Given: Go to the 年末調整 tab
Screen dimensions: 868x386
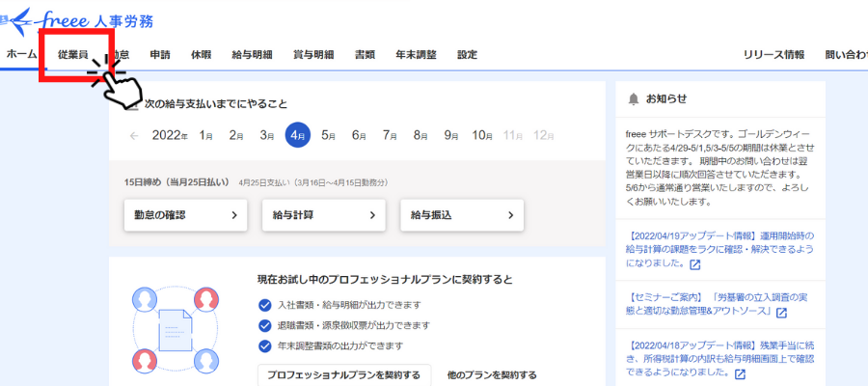Looking at the screenshot, I should pos(416,55).
